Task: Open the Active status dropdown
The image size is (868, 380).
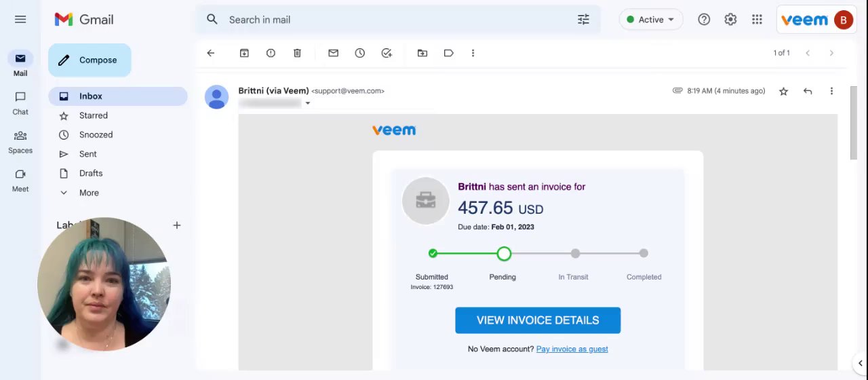Action: point(650,20)
